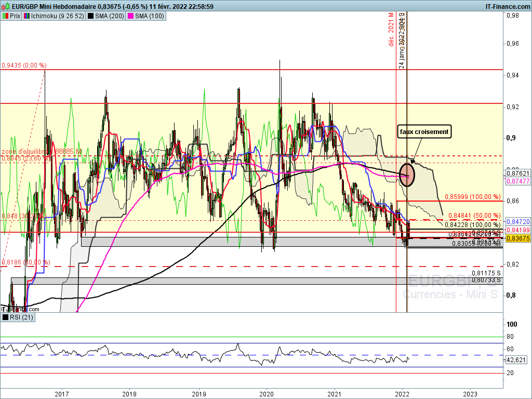Click the black SMA (200) color square

coord(91,16)
